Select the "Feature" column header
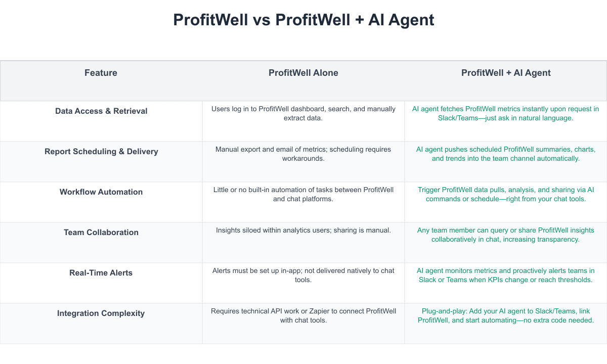This screenshot has width=607, height=364. tap(101, 73)
